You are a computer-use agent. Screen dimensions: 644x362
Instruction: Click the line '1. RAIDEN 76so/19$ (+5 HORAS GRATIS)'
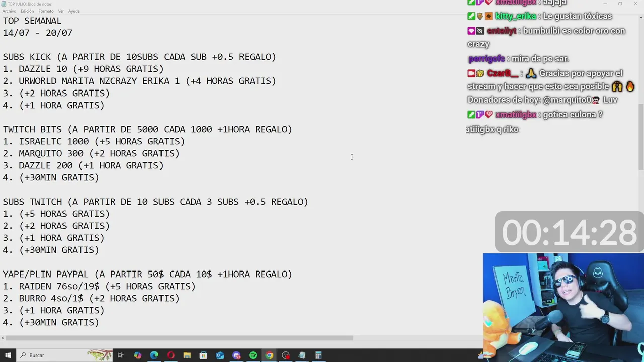coord(99,286)
